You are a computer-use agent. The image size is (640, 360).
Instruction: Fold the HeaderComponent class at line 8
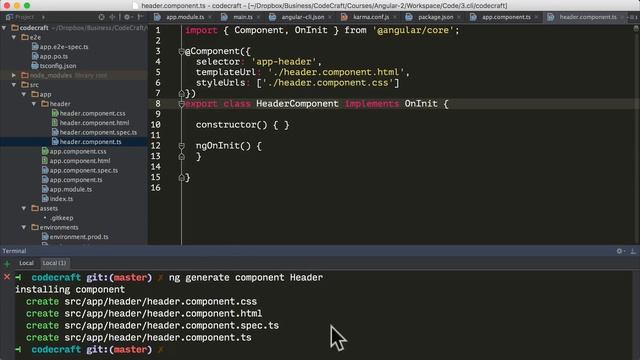(181, 104)
